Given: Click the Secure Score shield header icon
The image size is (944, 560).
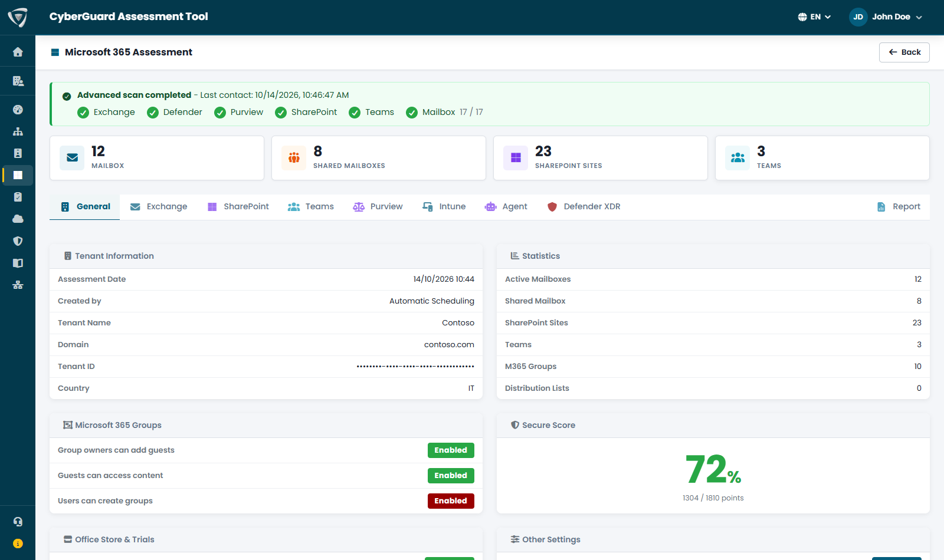Looking at the screenshot, I should pyautogui.click(x=514, y=425).
